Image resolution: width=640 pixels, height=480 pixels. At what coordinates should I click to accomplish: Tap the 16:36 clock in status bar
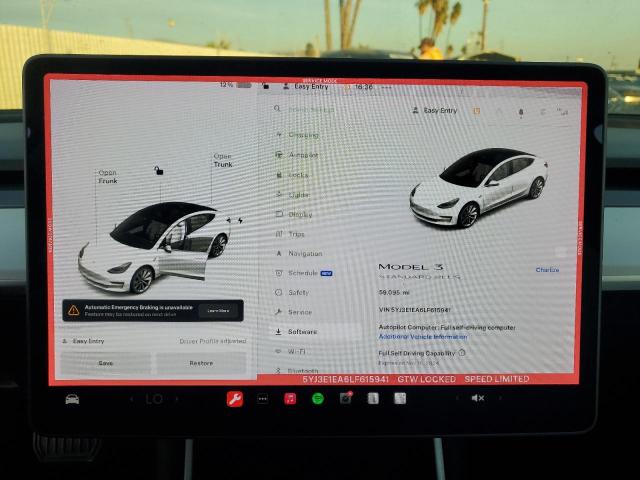click(364, 87)
